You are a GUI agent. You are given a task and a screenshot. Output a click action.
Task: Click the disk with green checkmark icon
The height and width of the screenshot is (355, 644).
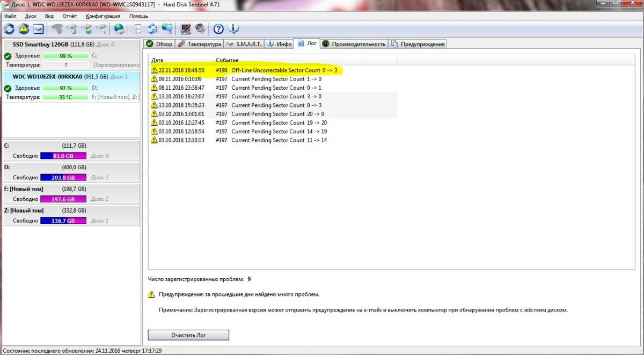pyautogui.click(x=86, y=28)
